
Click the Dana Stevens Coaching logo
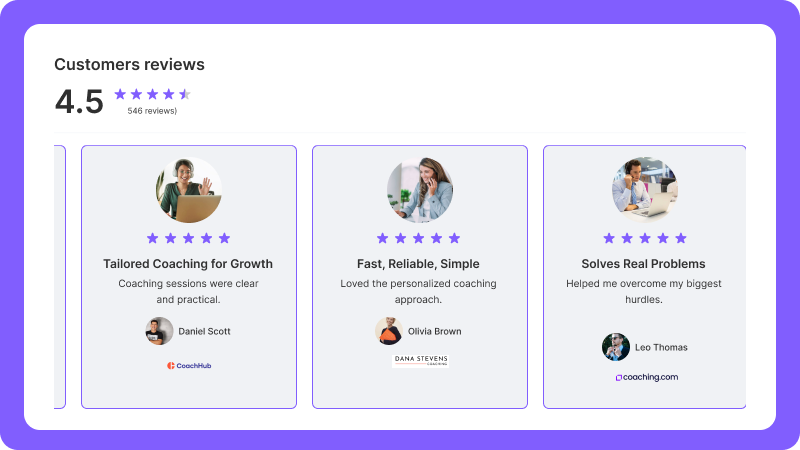coord(420,360)
